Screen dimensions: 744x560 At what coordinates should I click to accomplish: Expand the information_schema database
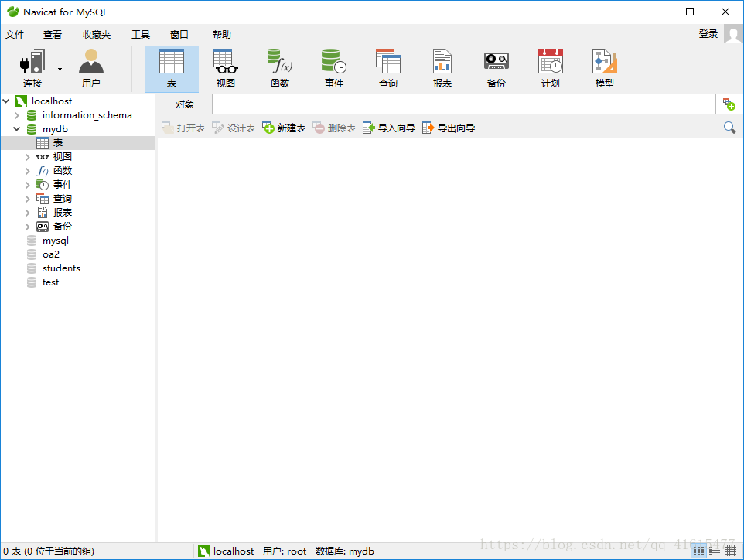(16, 115)
